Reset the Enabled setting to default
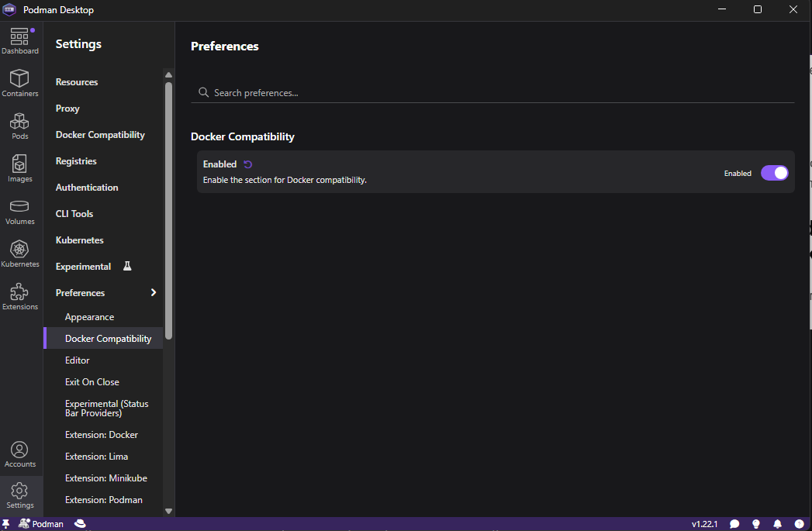 248,164
